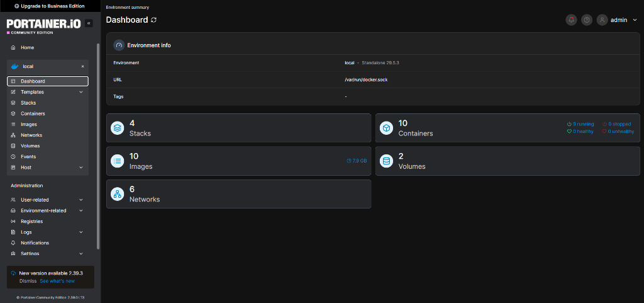644x303 pixels.
Task: Click the sidebar vertical scrollbar
Action: click(x=97, y=146)
